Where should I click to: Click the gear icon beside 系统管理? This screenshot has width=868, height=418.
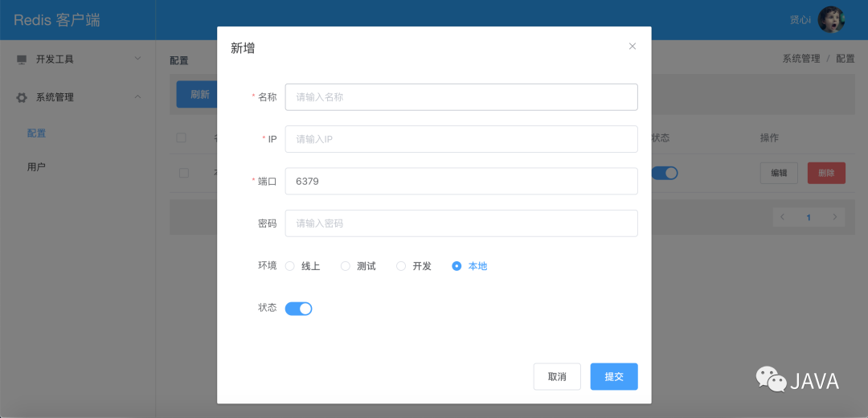(22, 97)
